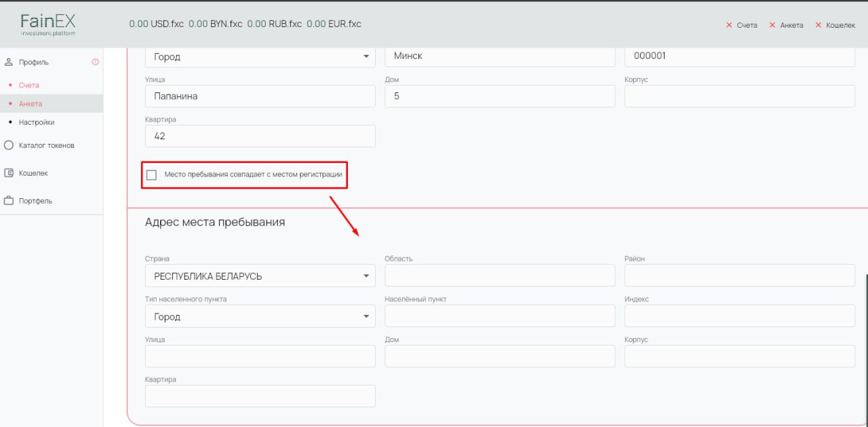The image size is (868, 427).
Task: Click the Портфель briefcase icon
Action: point(9,201)
